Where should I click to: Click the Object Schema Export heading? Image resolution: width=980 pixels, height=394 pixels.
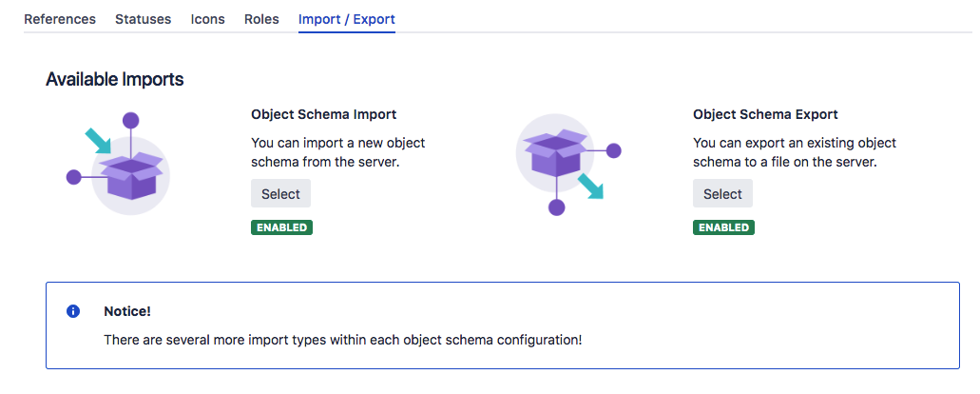[765, 114]
